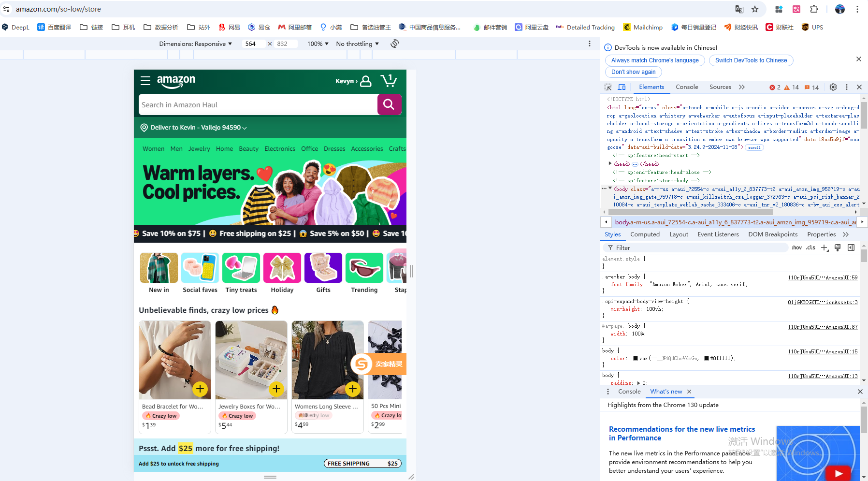Image resolution: width=868 pixels, height=481 pixels.
Task: Open the Social faves category thumbnail
Action: pos(200,273)
